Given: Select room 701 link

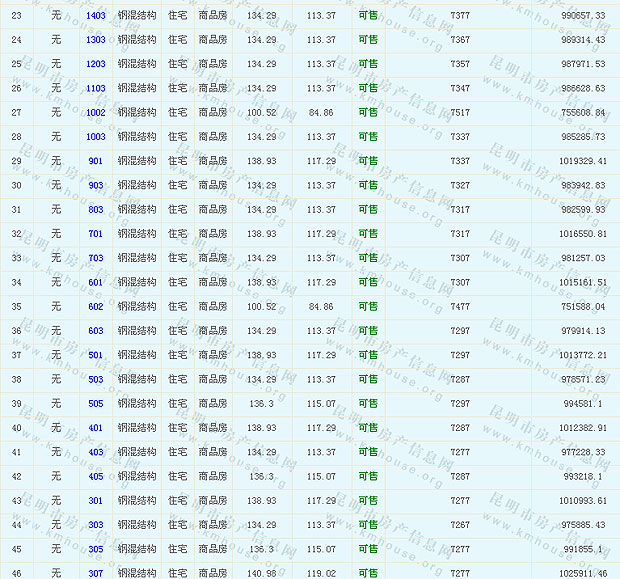Looking at the screenshot, I should pos(96,234).
